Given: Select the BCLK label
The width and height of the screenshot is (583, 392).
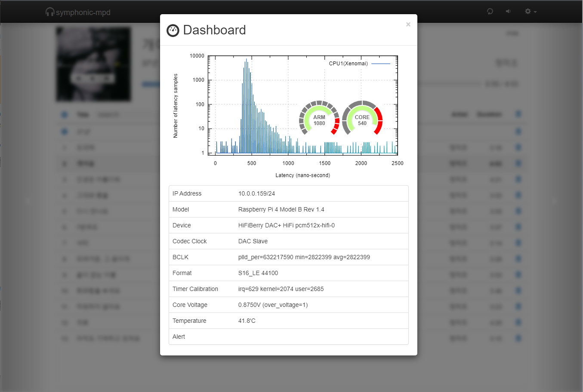Looking at the screenshot, I should [180, 257].
